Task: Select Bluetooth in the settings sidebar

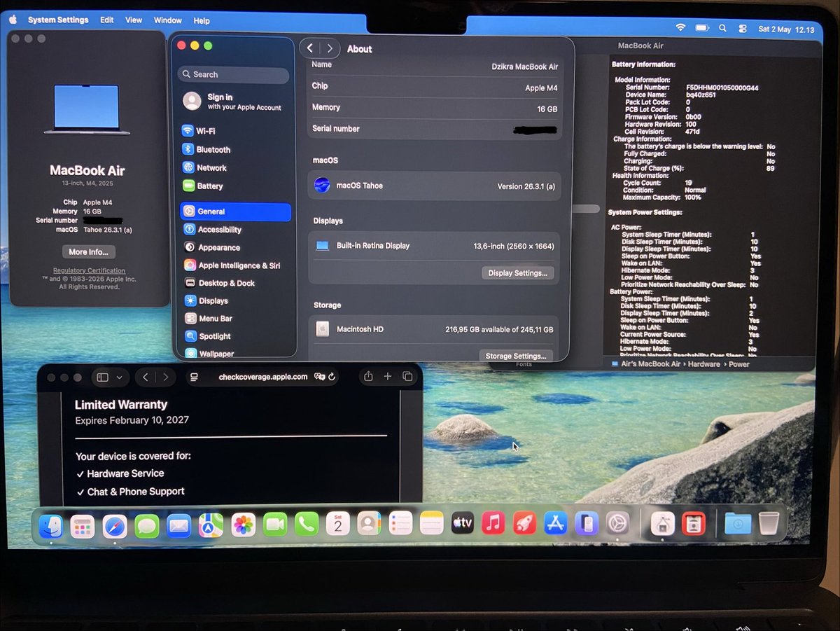Action: (235, 149)
